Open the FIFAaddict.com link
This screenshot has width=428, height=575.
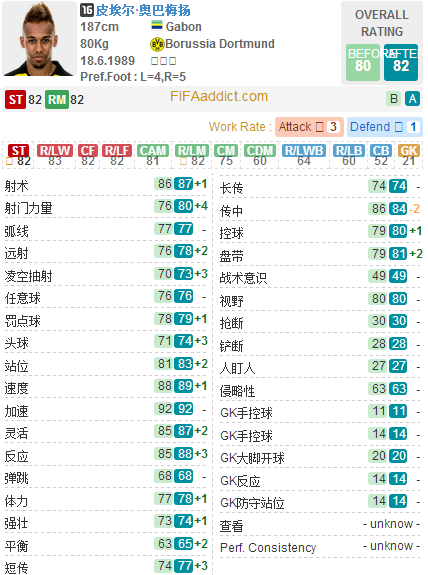[x=219, y=96]
